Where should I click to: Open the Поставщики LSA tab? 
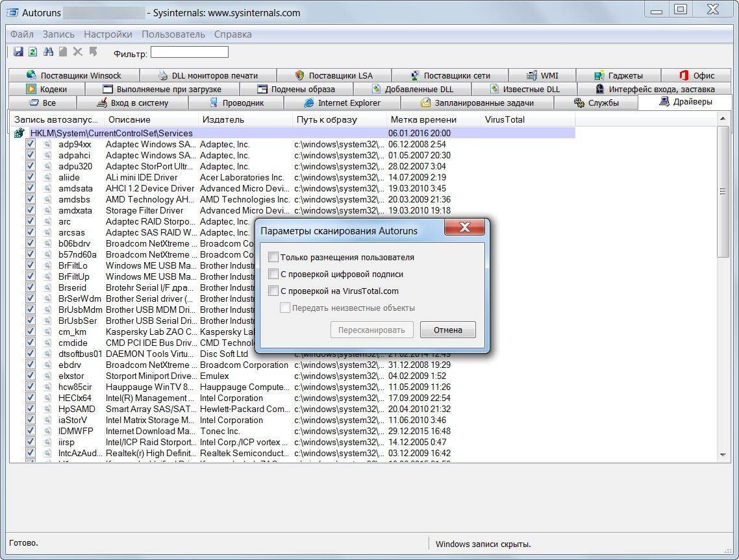pyautogui.click(x=334, y=75)
